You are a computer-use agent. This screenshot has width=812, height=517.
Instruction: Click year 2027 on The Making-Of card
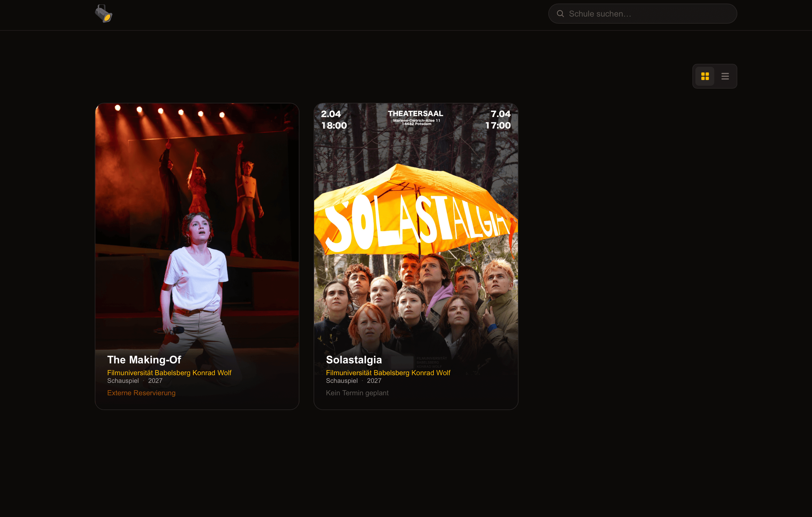155,381
